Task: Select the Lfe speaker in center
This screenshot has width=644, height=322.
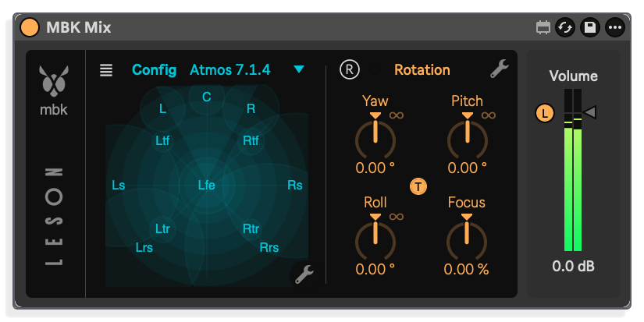Action: [207, 185]
